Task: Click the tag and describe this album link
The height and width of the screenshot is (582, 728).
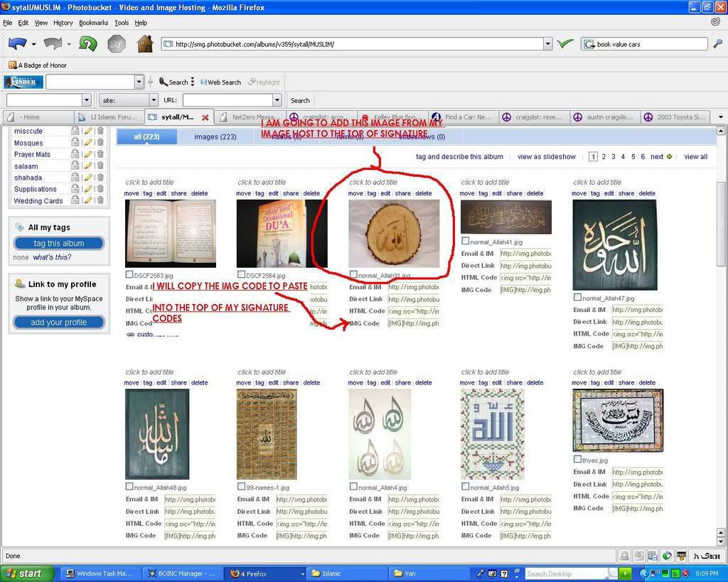Action: click(459, 157)
